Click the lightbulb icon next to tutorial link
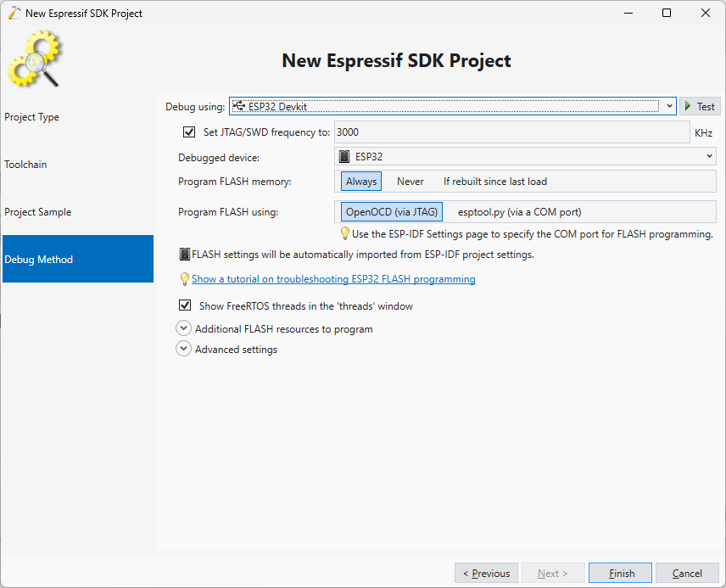The image size is (726, 588). [184, 279]
